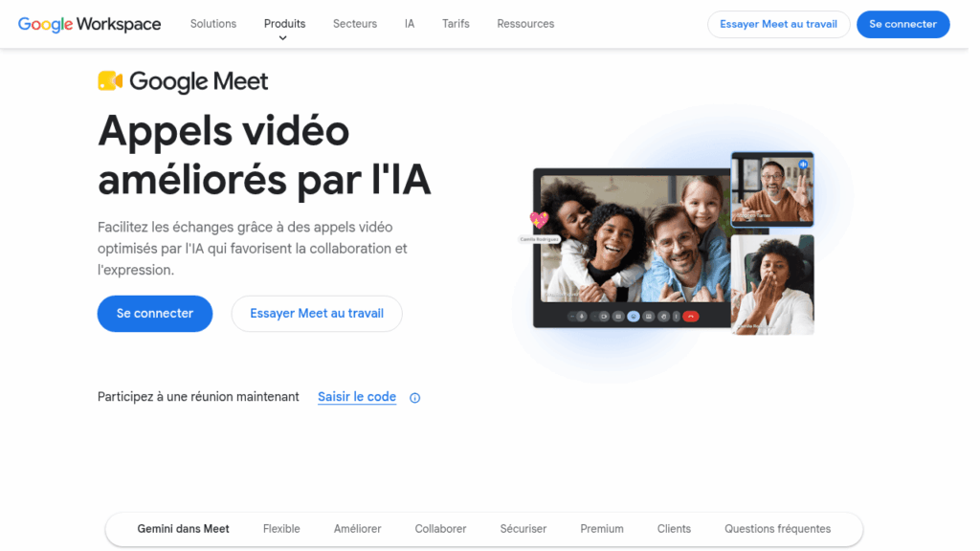Viewport: 980px width, 551px height.
Task: Click the captions icon in the illustration
Action: click(618, 317)
